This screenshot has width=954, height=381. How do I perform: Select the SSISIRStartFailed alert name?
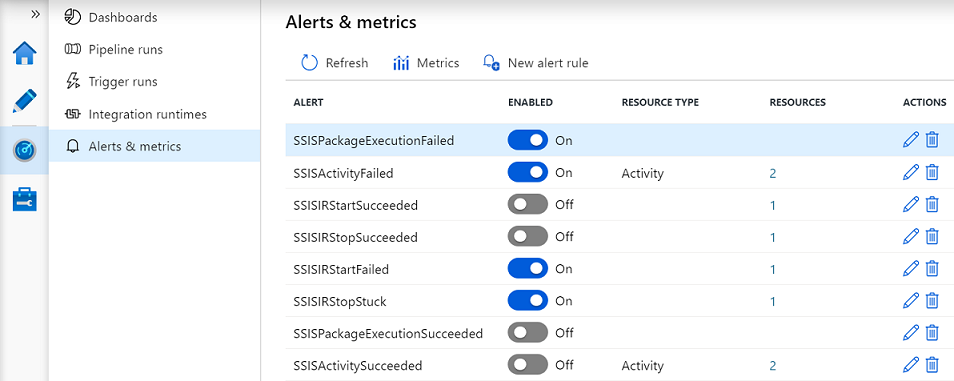point(341,269)
